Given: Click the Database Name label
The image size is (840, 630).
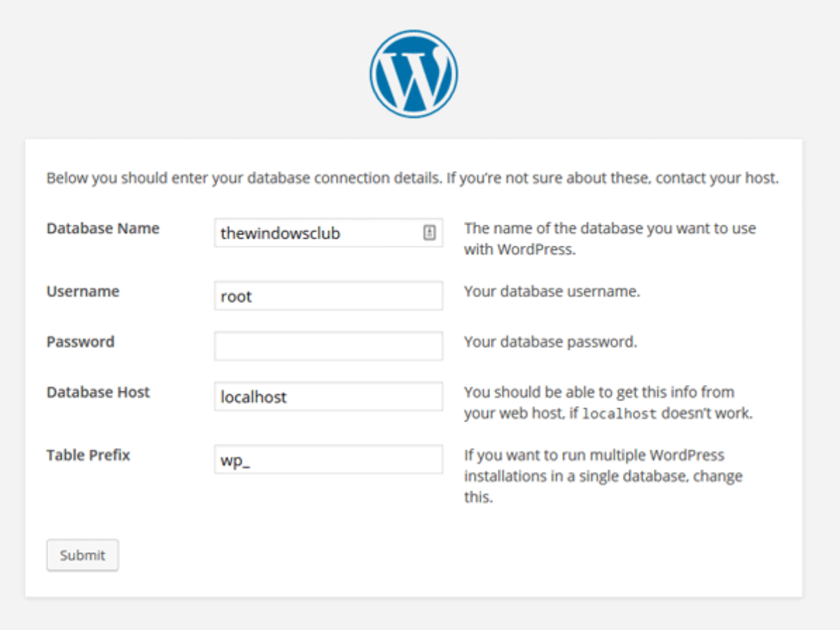Looking at the screenshot, I should click(x=103, y=228).
